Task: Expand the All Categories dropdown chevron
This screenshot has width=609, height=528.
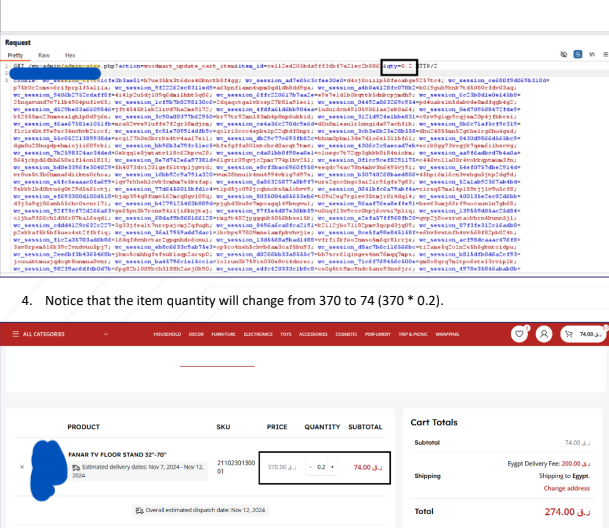Action: coord(106,334)
